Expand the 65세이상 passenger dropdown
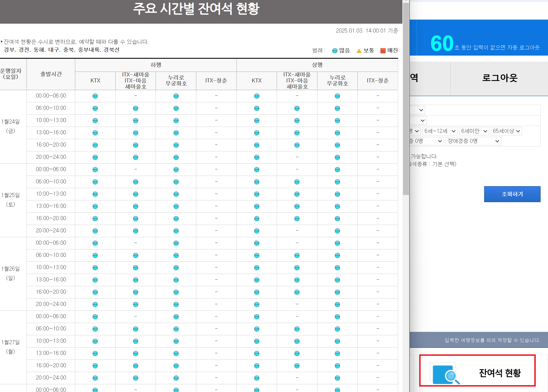Viewport: 548px width, 392px height. tap(506, 131)
